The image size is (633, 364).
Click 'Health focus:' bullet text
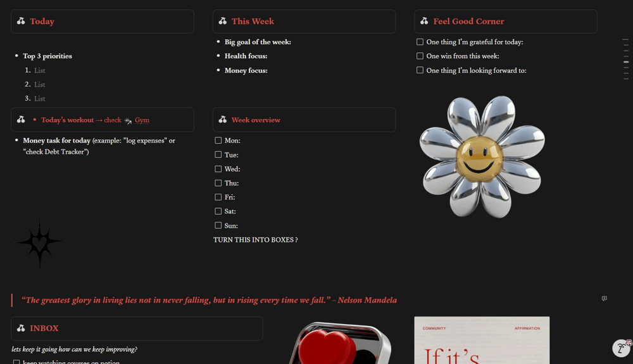246,56
